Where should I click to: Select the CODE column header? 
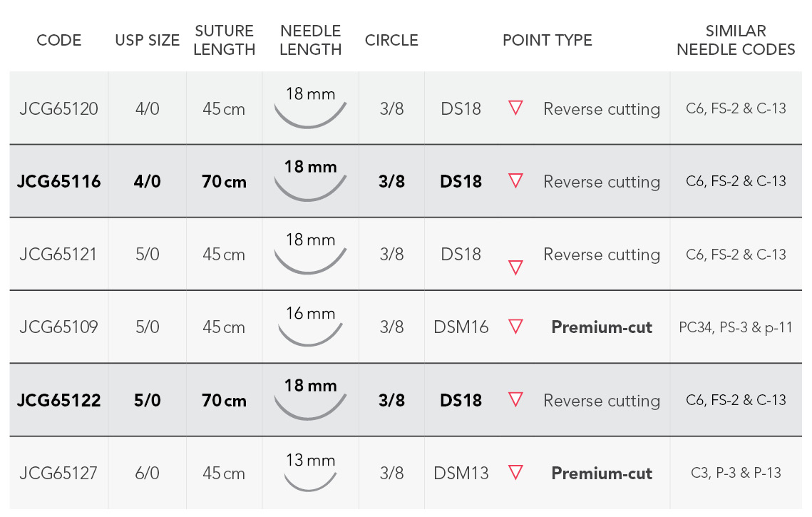click(59, 40)
